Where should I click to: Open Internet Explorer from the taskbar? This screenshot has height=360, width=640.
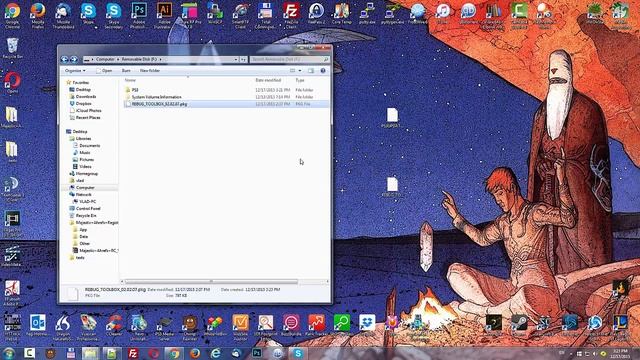pyautogui.click(x=216, y=353)
